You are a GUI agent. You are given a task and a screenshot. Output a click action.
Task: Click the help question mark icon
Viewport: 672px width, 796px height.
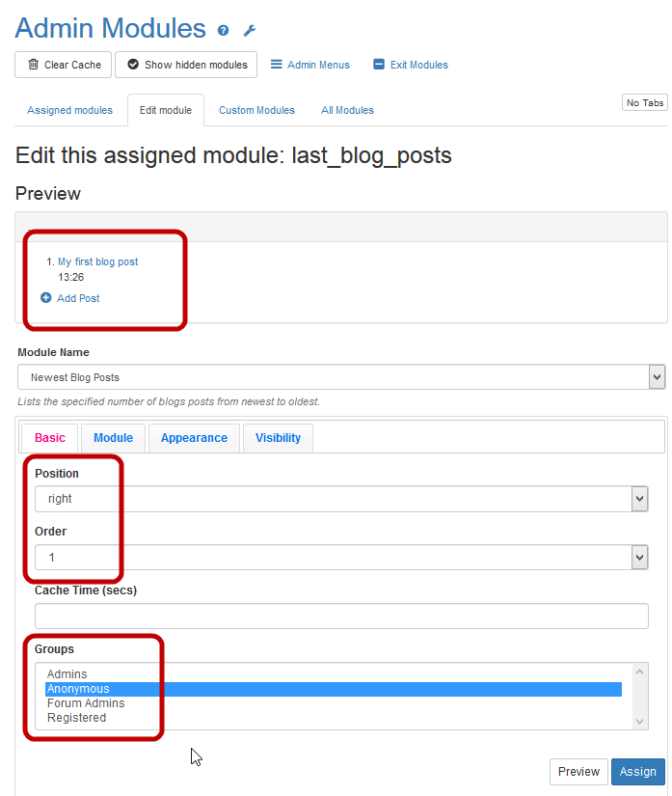click(x=224, y=31)
